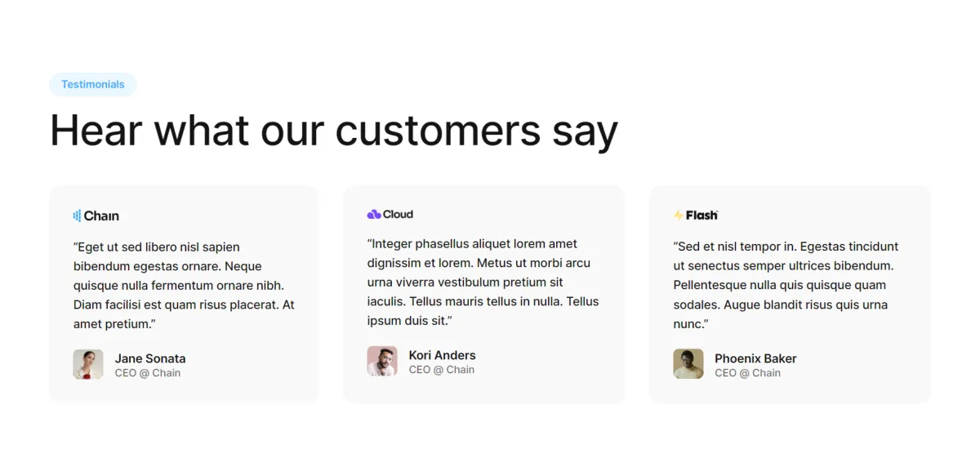Click the Cloud logo icon
Image resolution: width=980 pixels, height=476 pixels.
(x=374, y=215)
